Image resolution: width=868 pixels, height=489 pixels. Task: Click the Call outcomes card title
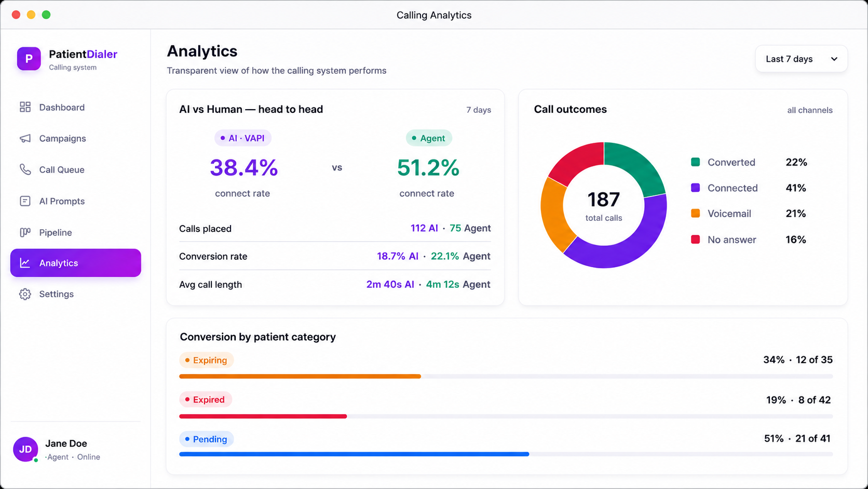coord(571,109)
